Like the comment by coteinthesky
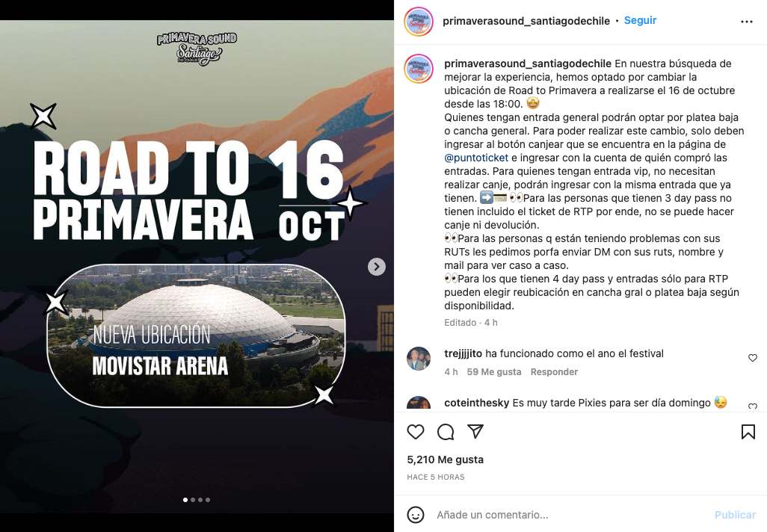The image size is (767, 532). click(753, 406)
